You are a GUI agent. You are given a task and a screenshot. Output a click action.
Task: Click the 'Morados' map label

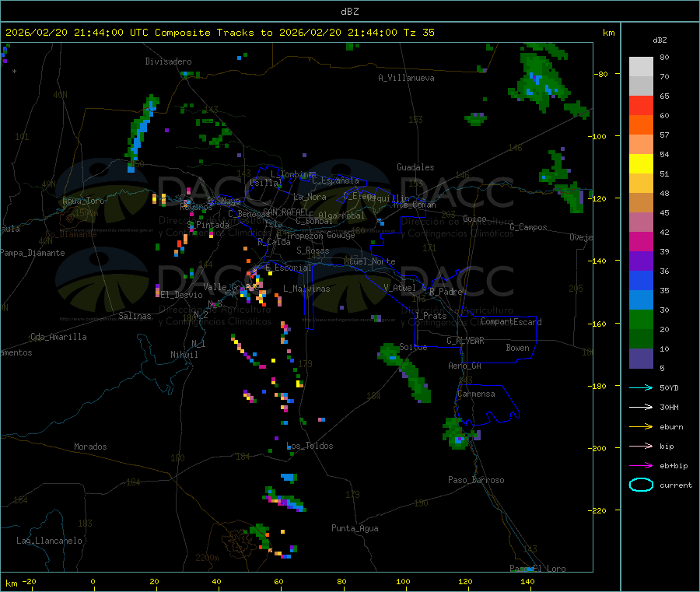point(90,447)
